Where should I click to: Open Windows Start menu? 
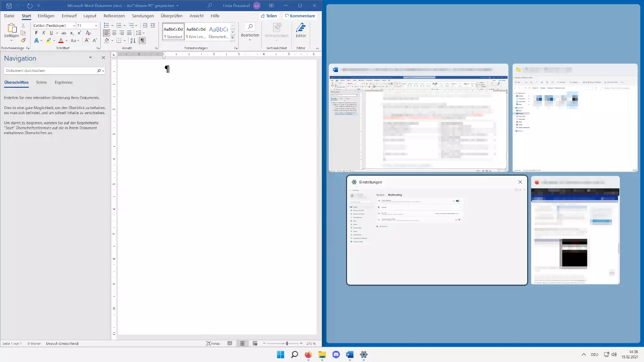tap(280, 355)
